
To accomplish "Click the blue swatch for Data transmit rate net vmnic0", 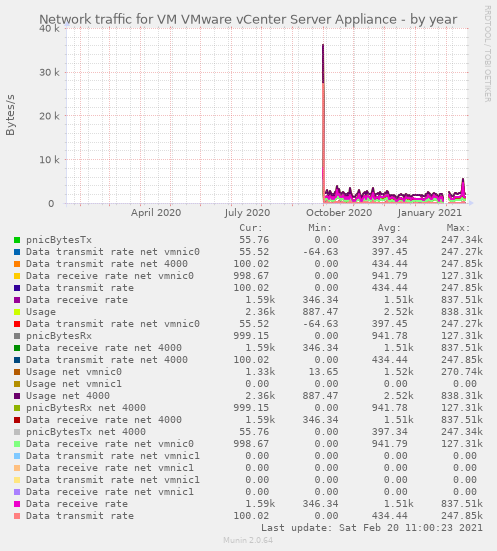I will pyautogui.click(x=17, y=252).
